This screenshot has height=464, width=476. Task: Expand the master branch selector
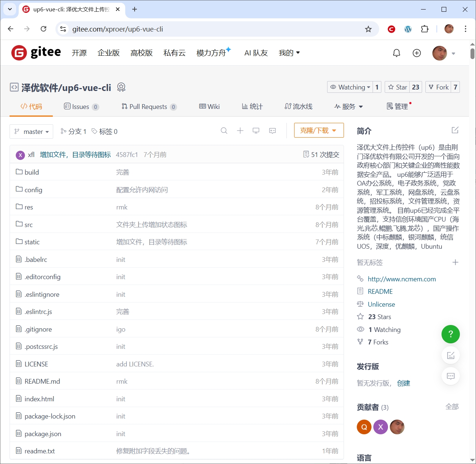[32, 132]
